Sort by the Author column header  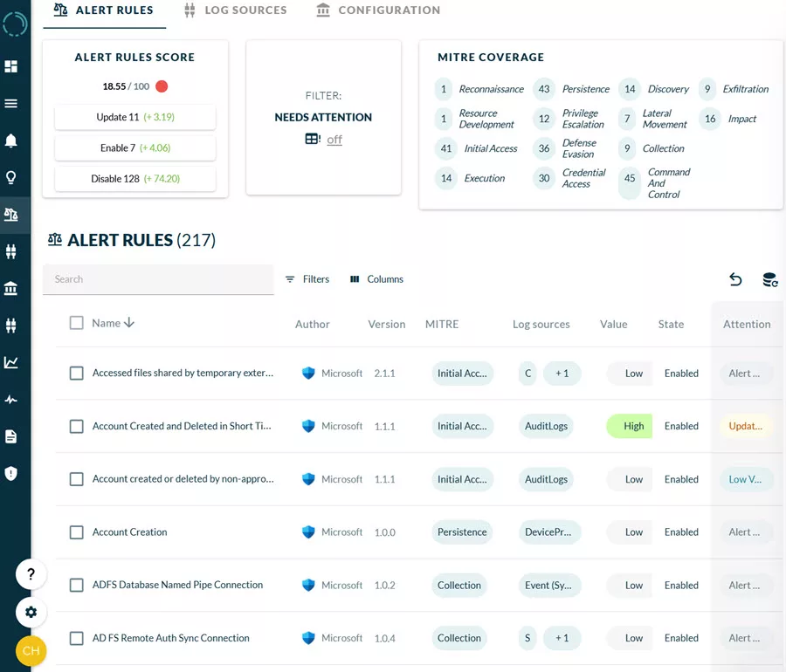(x=313, y=324)
